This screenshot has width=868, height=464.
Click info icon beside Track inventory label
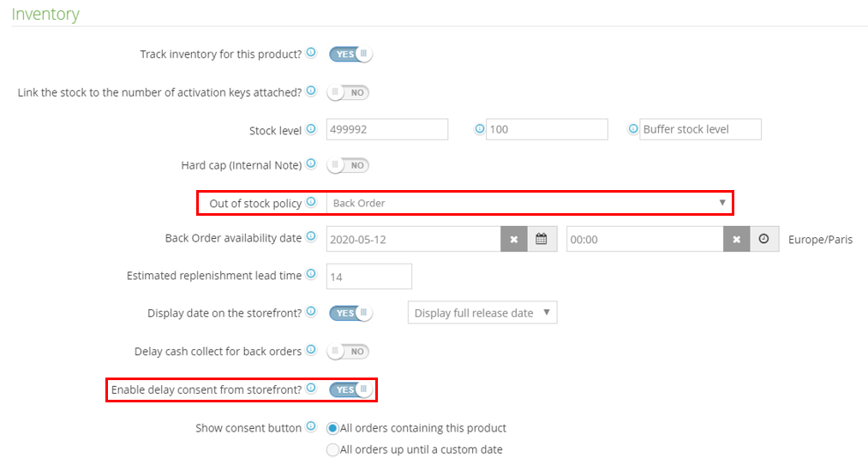311,53
